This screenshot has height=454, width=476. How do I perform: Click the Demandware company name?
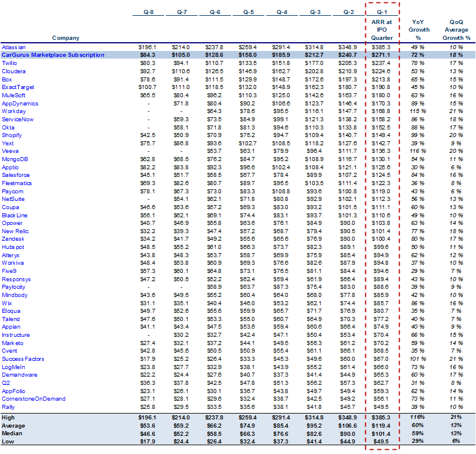[19, 375]
